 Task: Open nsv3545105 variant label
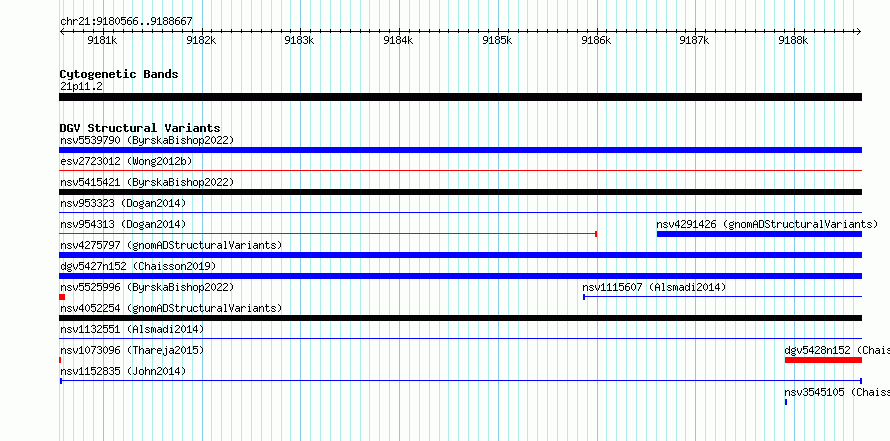pyautogui.click(x=837, y=392)
